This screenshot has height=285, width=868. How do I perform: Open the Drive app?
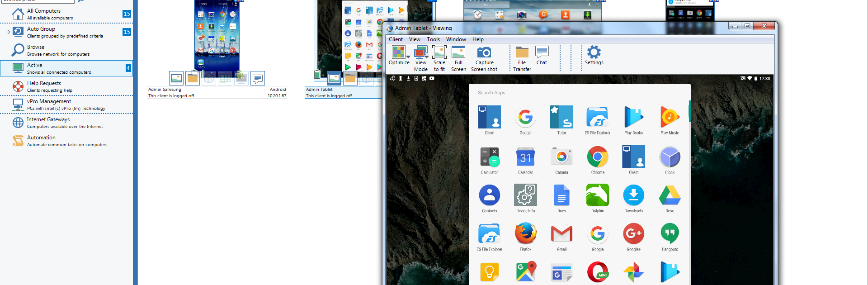pos(670,198)
